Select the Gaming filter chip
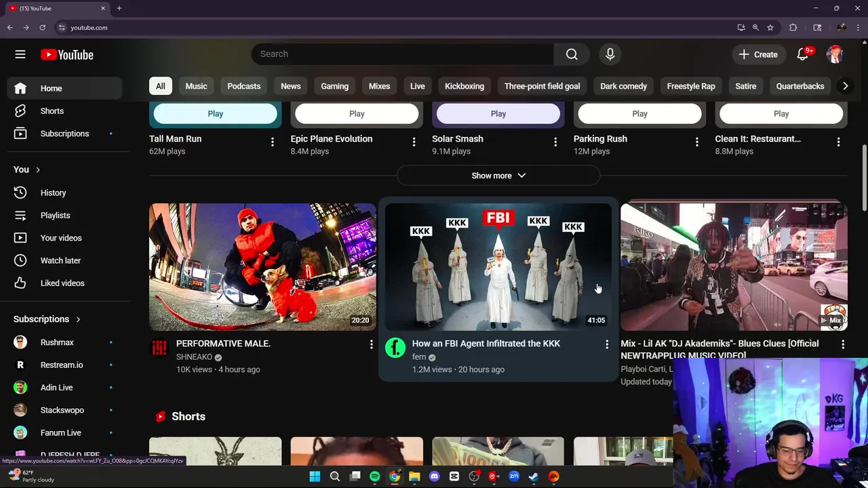Image resolution: width=868 pixels, height=488 pixels. click(335, 86)
